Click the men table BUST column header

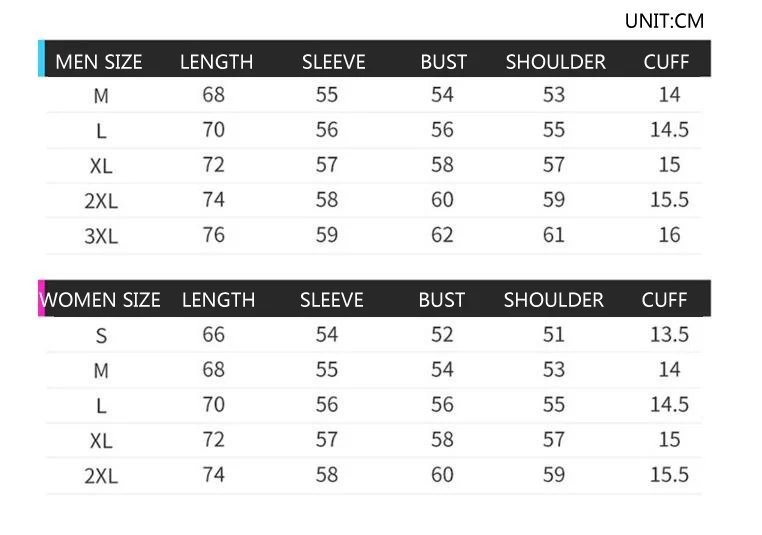tap(443, 62)
